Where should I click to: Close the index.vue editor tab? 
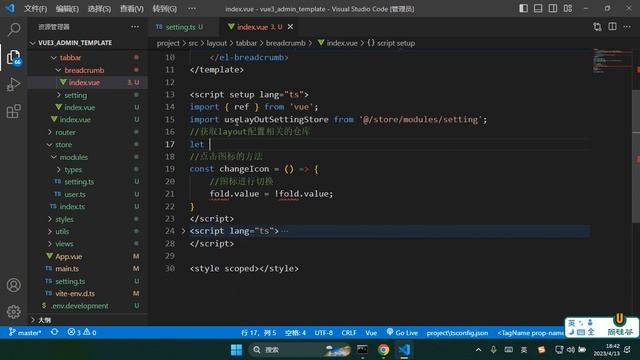tap(290, 27)
